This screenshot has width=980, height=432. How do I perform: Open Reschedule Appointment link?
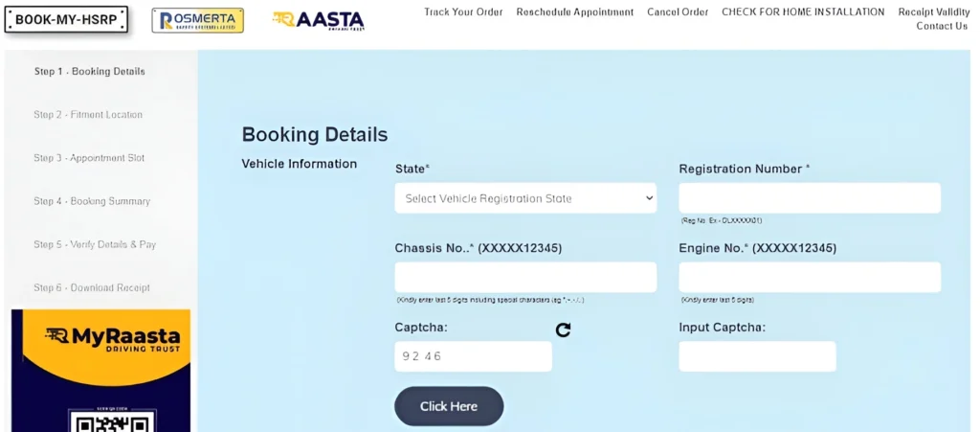tap(574, 12)
